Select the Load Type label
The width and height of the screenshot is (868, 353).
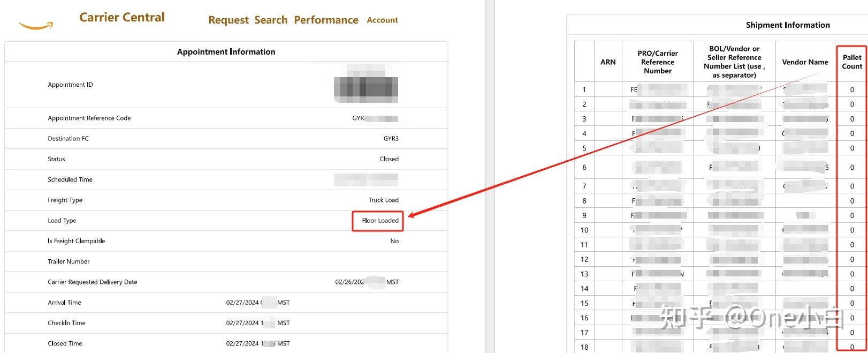[62, 221]
